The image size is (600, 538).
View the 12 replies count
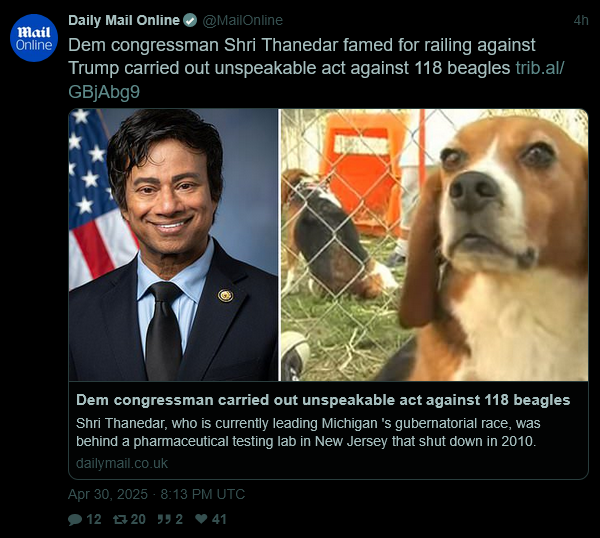pos(94,519)
